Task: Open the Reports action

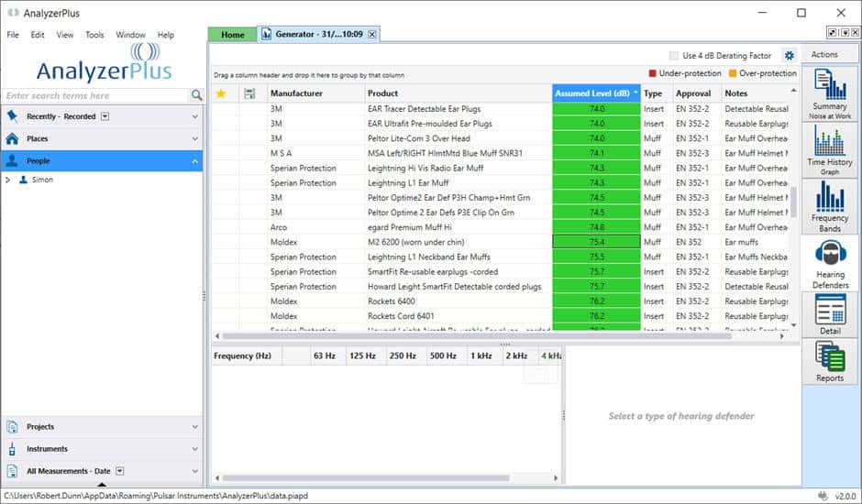Action: 829,362
